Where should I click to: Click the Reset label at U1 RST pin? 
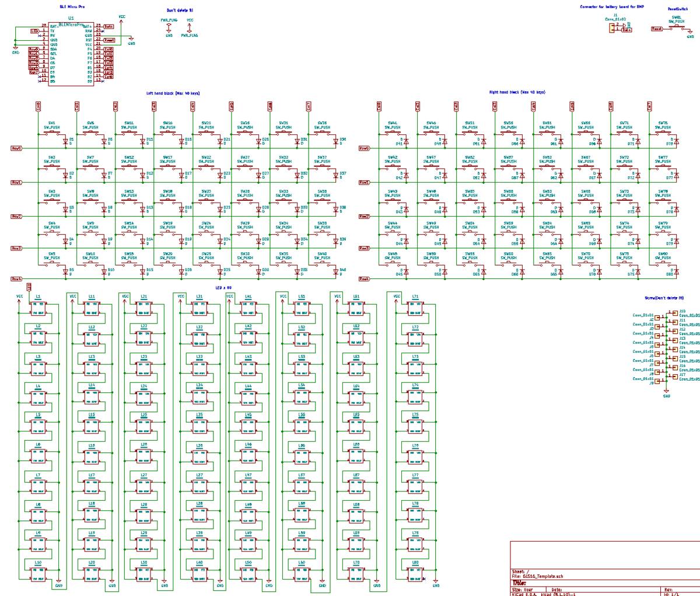tap(109, 40)
